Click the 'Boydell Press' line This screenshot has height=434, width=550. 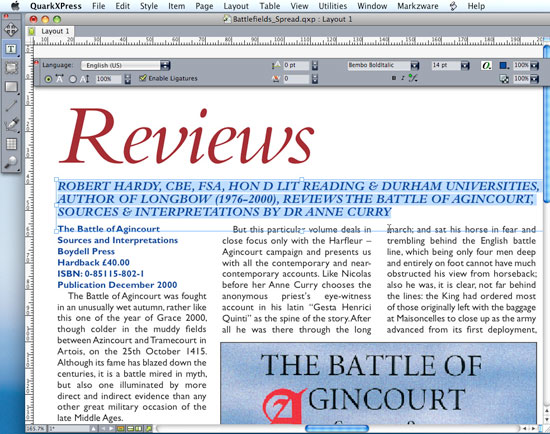click(86, 252)
